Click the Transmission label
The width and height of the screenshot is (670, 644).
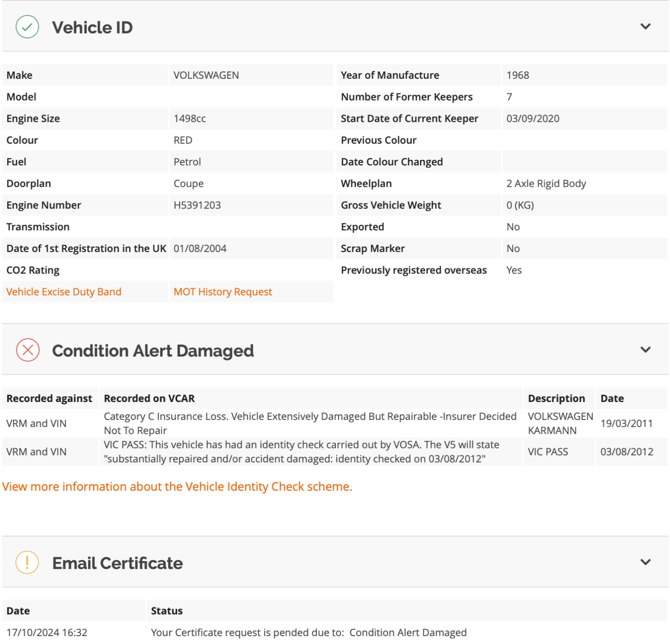(38, 227)
